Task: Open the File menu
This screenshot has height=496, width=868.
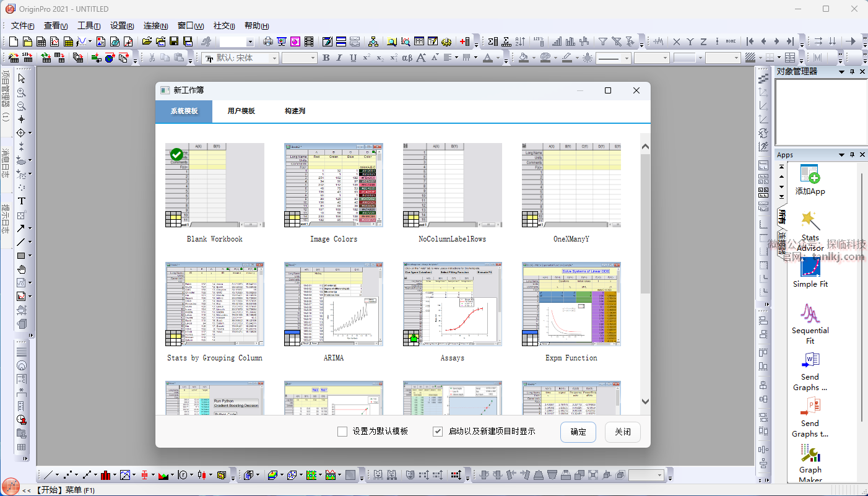Action: tap(22, 26)
